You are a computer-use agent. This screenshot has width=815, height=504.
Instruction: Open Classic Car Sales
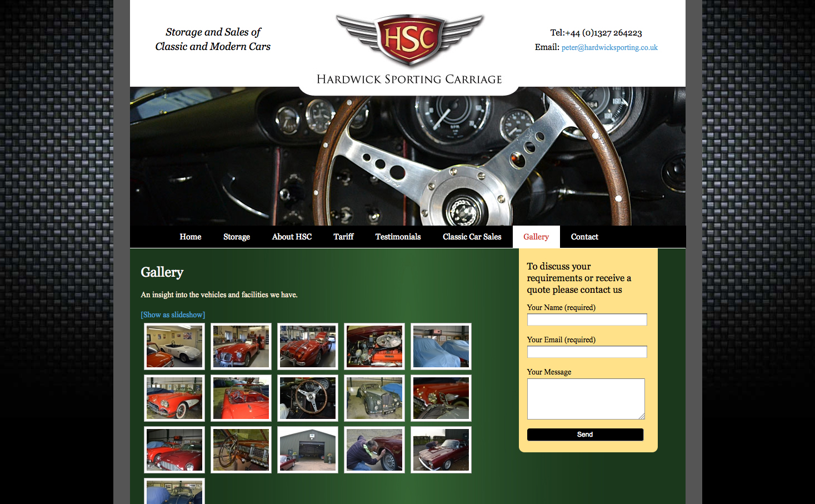coord(472,237)
